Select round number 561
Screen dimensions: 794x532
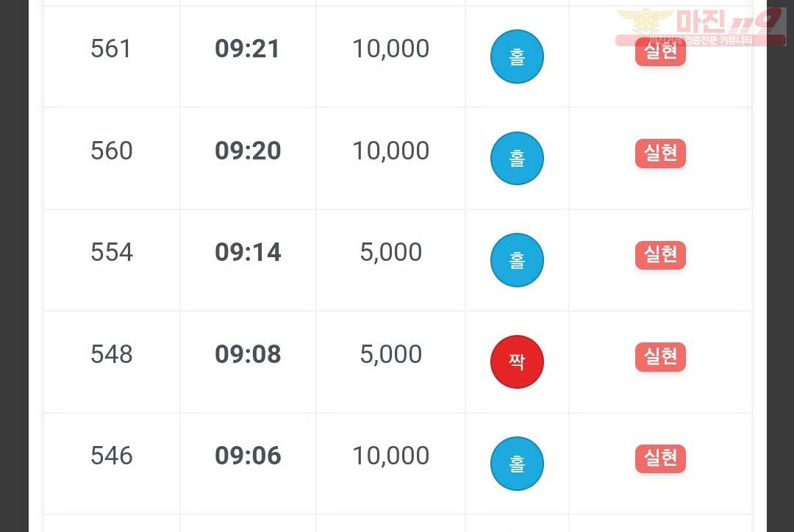click(x=111, y=49)
